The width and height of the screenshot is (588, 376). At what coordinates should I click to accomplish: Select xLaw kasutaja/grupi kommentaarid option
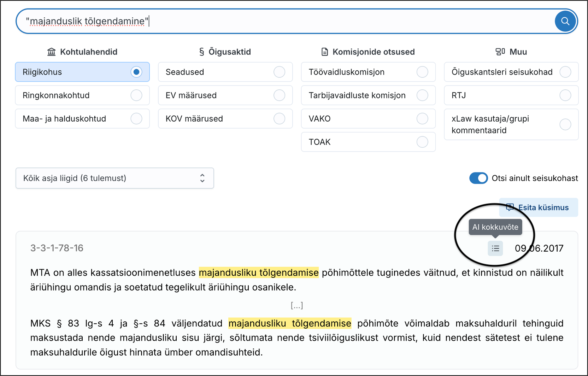[565, 124]
